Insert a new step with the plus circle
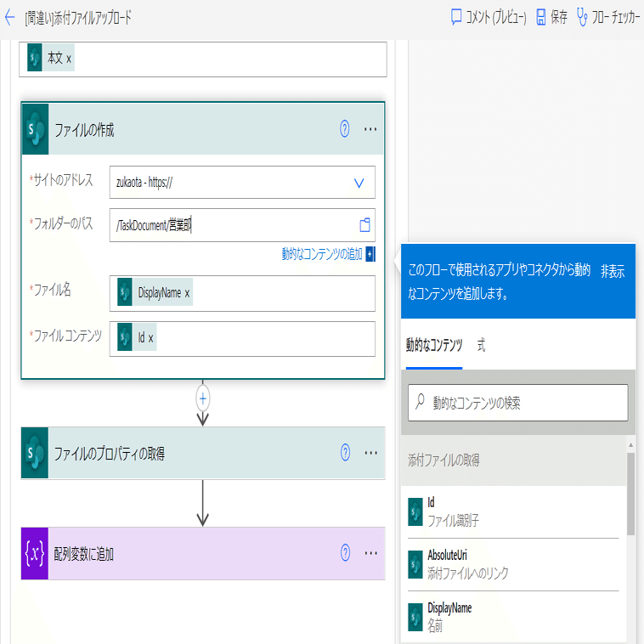644x644 pixels. coord(203,398)
